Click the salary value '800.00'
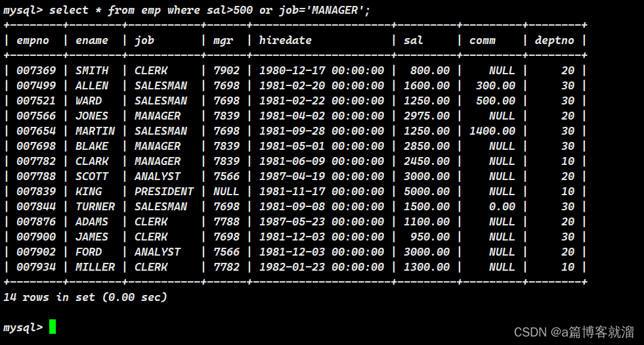The height and width of the screenshot is (345, 644). [430, 70]
